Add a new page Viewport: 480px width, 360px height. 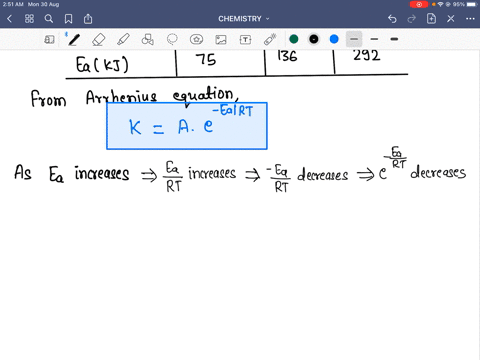click(x=431, y=19)
